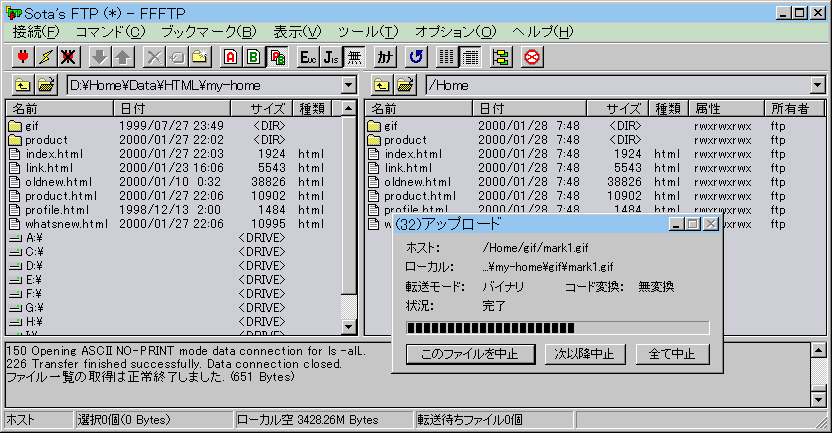
Task: Select index.html in local pane
Action: 46,154
